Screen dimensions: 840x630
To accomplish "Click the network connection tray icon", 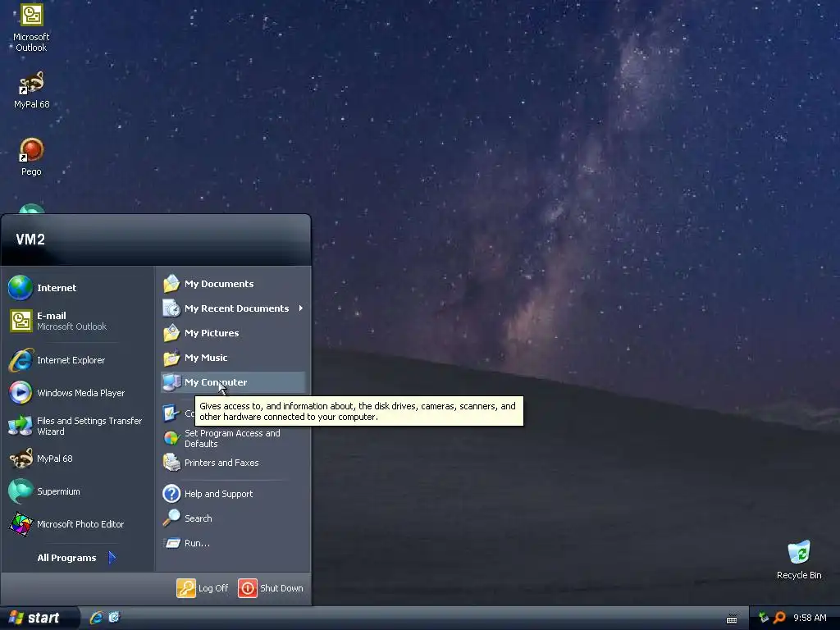I will (x=764, y=618).
